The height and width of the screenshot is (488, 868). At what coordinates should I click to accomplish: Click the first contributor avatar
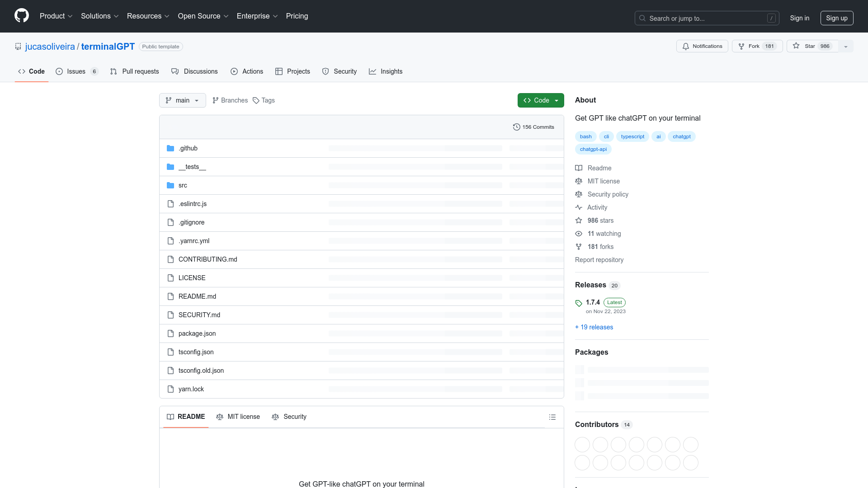(x=582, y=445)
